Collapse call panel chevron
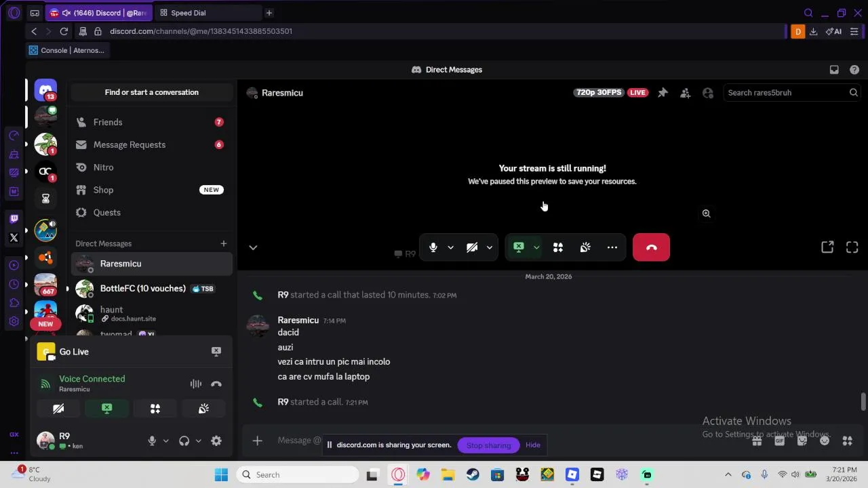Screen dimensions: 868x488 (x=253, y=248)
